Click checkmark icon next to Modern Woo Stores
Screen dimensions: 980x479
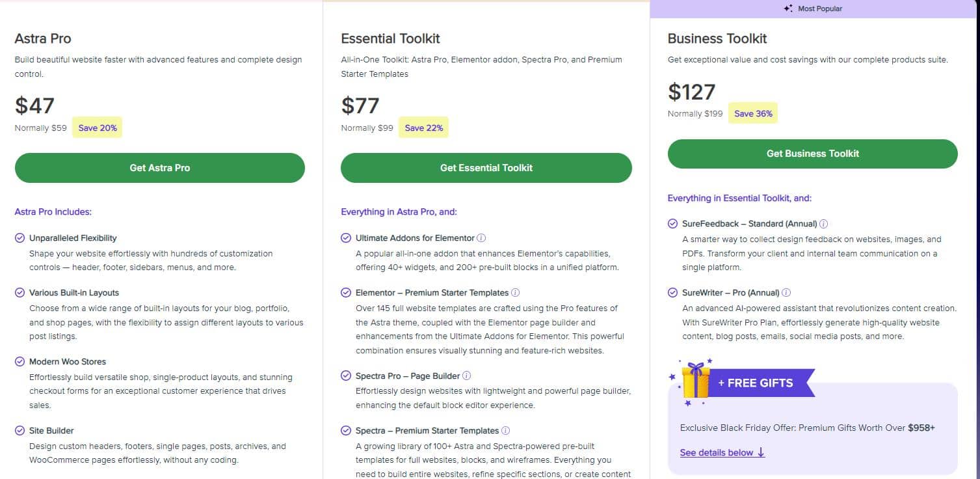click(x=20, y=362)
